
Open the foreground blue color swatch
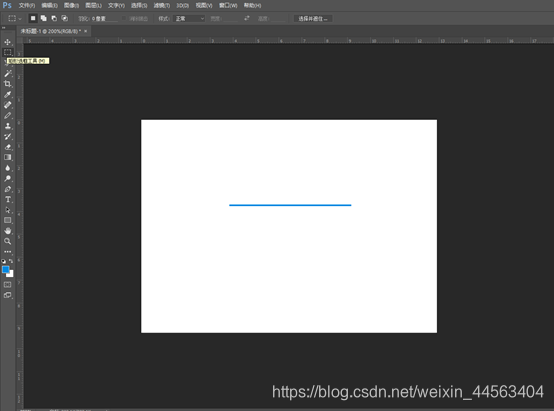[5, 269]
